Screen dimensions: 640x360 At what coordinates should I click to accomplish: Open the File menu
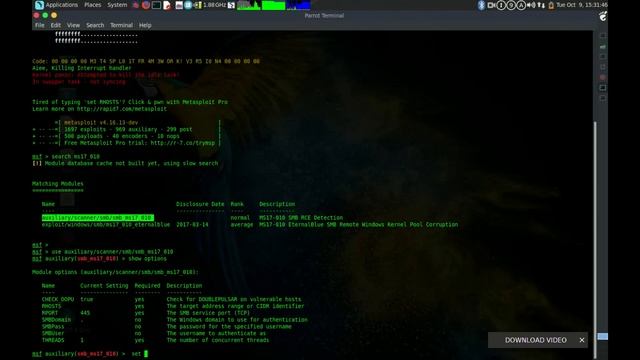click(40, 25)
